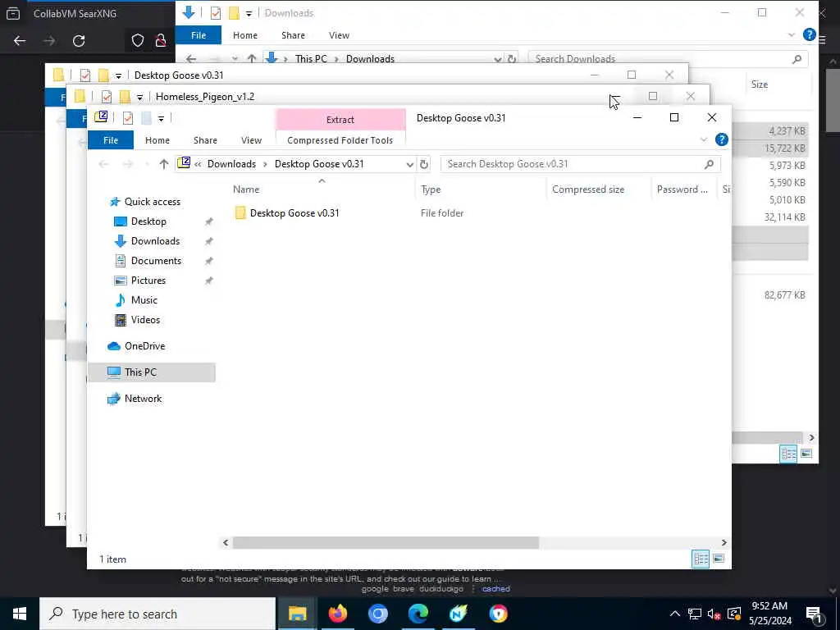Sort by Name column header
The height and width of the screenshot is (630, 840).
(246, 189)
